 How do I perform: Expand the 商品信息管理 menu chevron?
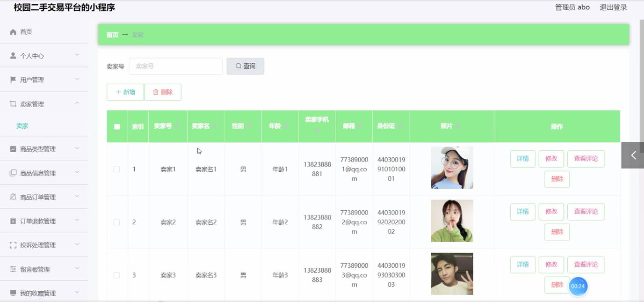[77, 172]
